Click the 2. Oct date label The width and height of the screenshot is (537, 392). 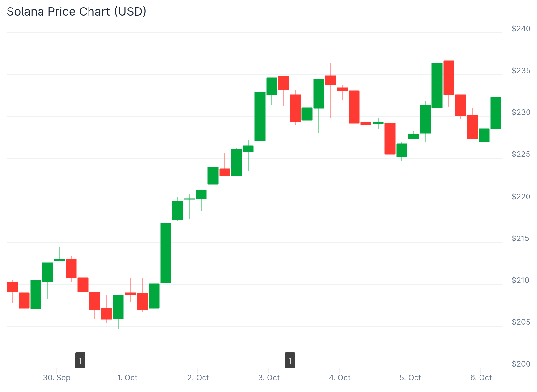[198, 378]
